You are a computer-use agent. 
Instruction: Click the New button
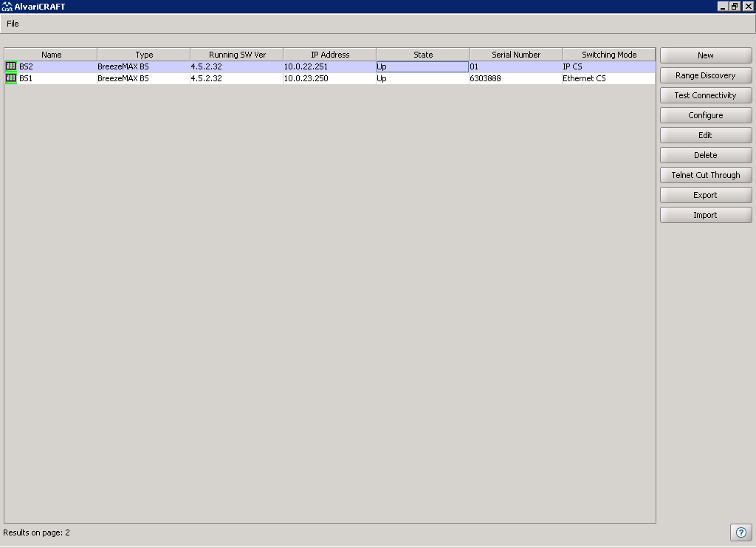tap(706, 55)
